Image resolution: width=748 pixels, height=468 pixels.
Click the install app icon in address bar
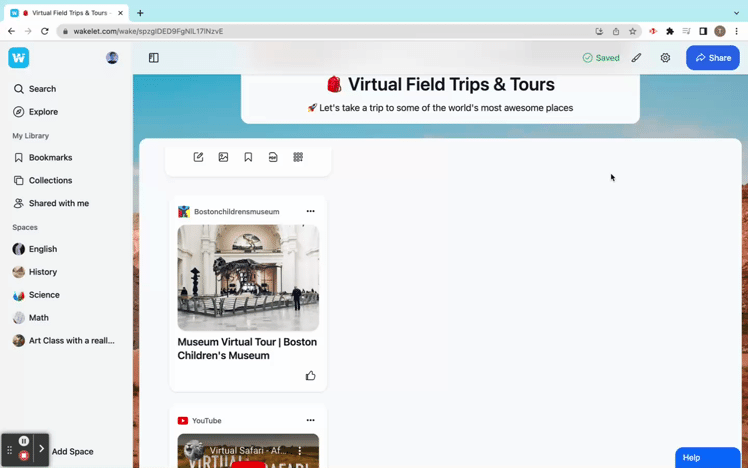[x=599, y=31]
